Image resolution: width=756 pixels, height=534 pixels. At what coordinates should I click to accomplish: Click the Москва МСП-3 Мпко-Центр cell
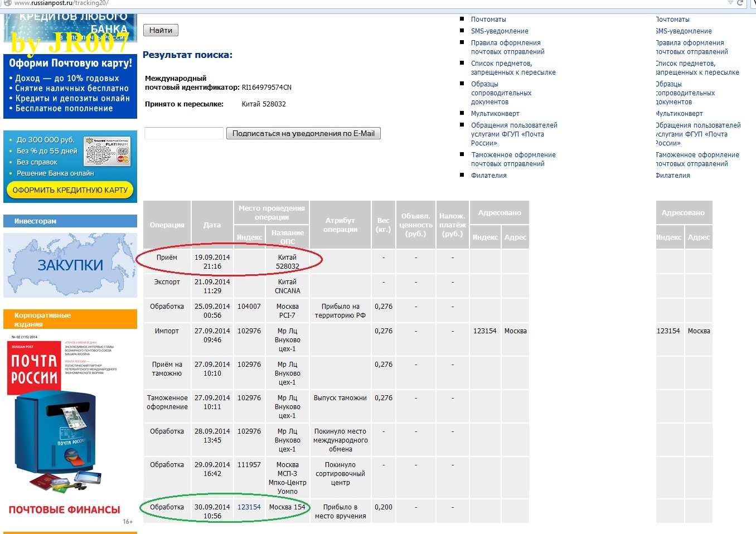[x=288, y=478]
